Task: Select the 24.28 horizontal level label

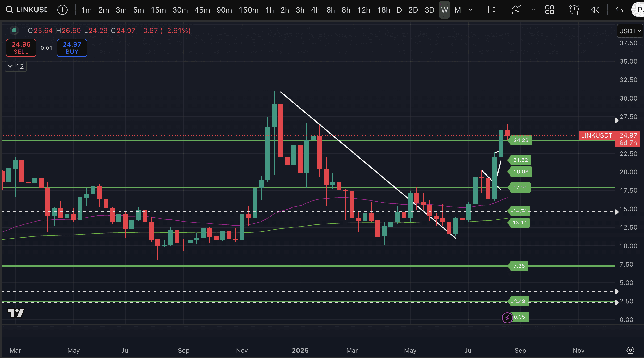Action: click(521, 140)
